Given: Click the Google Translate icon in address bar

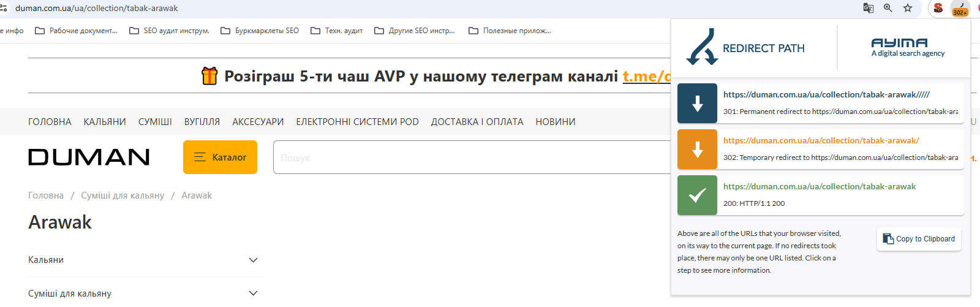Looking at the screenshot, I should tap(868, 8).
